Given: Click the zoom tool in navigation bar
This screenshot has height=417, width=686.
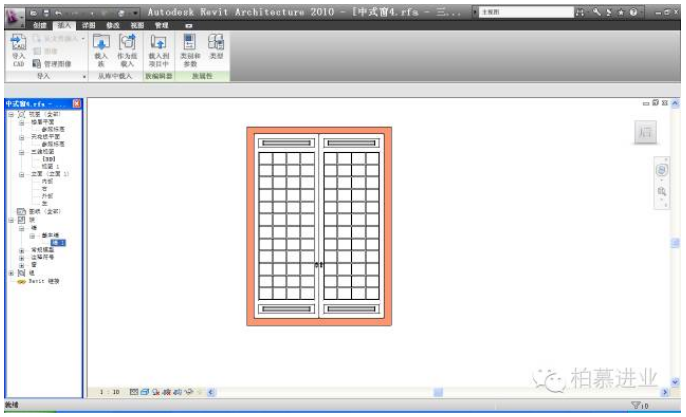Looking at the screenshot, I should pos(662,192).
